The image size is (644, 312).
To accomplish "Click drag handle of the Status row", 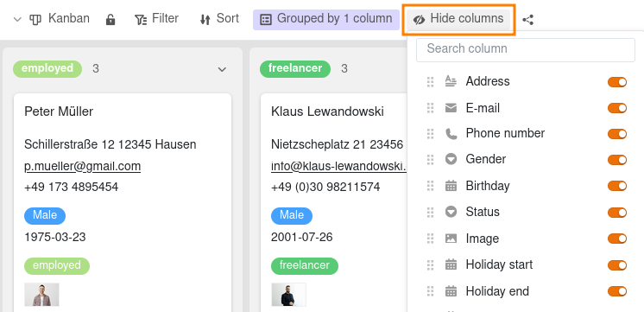I will tap(430, 213).
